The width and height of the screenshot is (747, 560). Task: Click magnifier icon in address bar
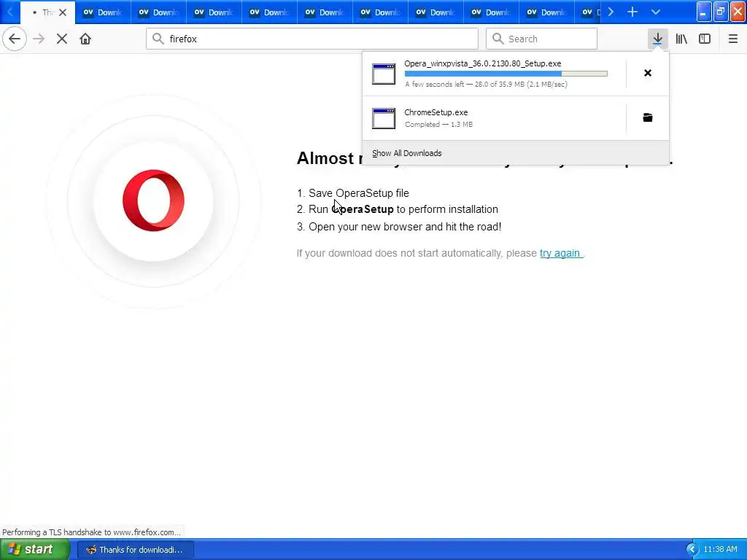click(x=158, y=39)
